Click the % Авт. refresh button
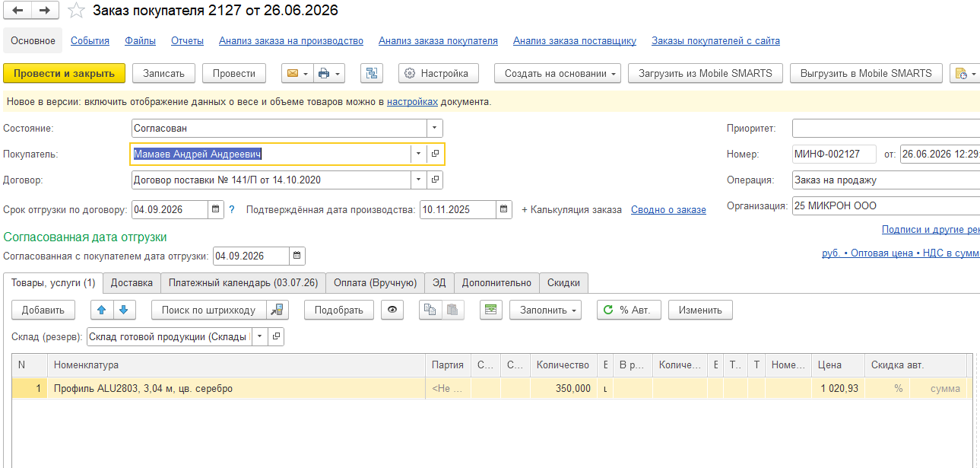 (629, 310)
